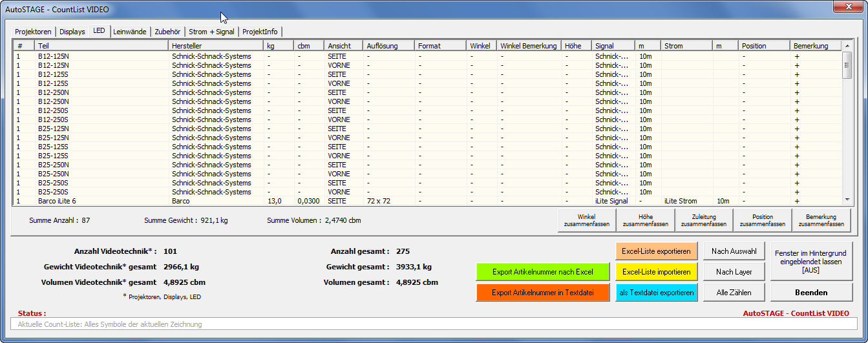The width and height of the screenshot is (868, 343).
Task: Click the list scrollbar down arrow
Action: 846,200
